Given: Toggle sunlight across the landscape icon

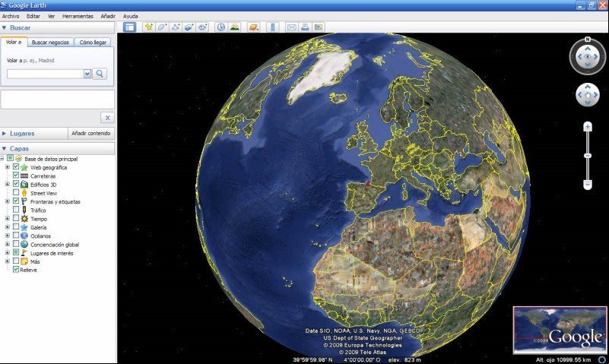Looking at the screenshot, I should (235, 27).
